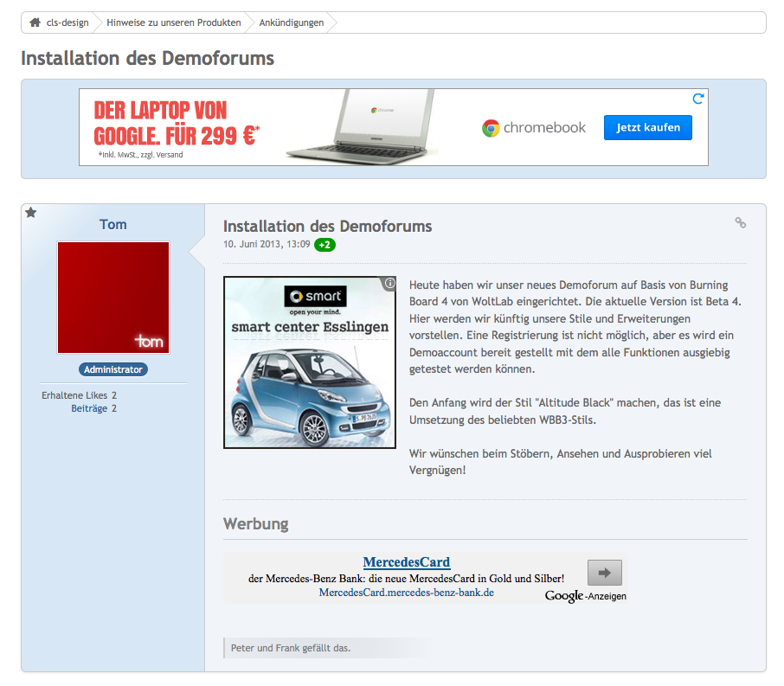Click the MercedesCard ad headline link
This screenshot has width=784, height=686.
pos(406,562)
